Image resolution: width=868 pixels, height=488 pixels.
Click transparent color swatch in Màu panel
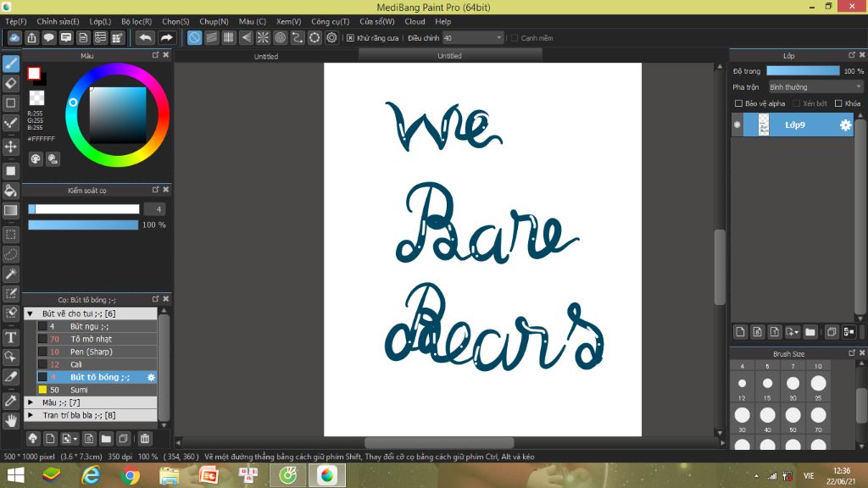(x=36, y=98)
